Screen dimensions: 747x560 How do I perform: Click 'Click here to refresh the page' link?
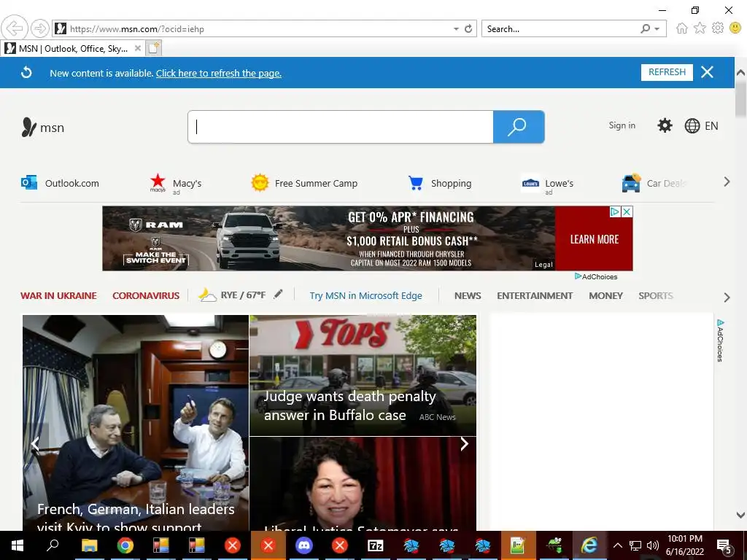coord(219,74)
